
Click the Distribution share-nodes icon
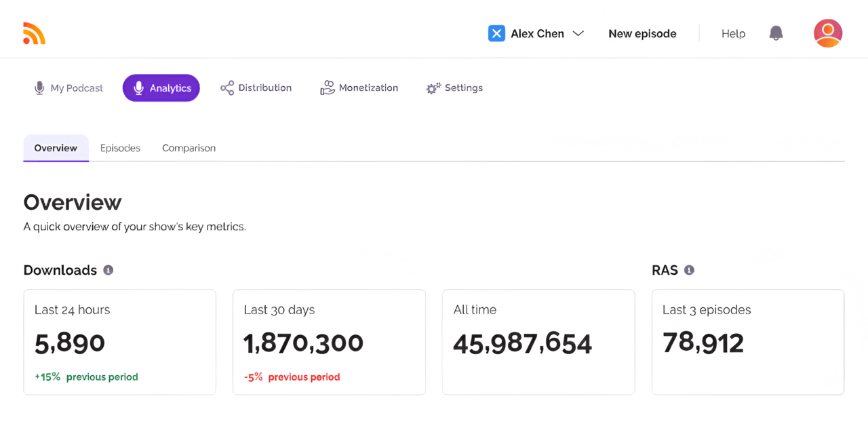226,88
